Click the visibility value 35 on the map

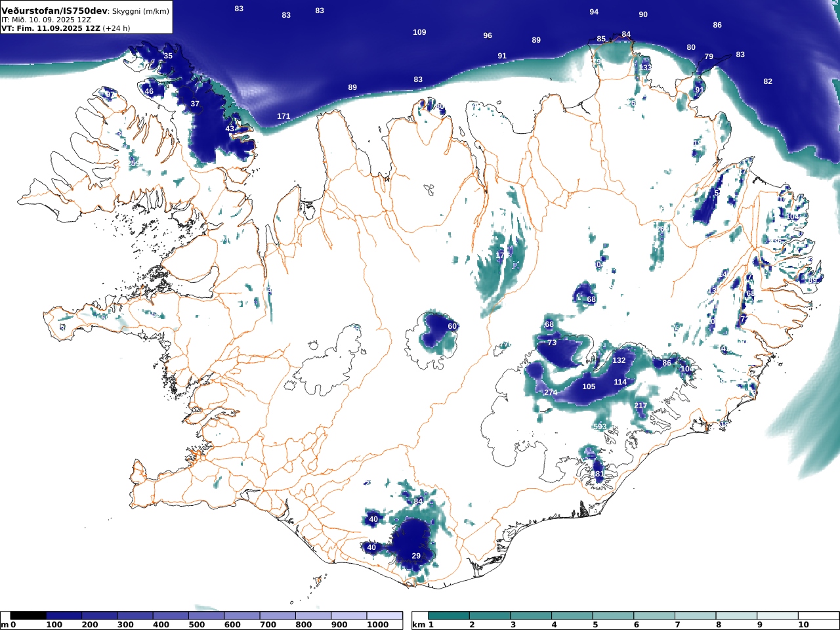click(168, 56)
